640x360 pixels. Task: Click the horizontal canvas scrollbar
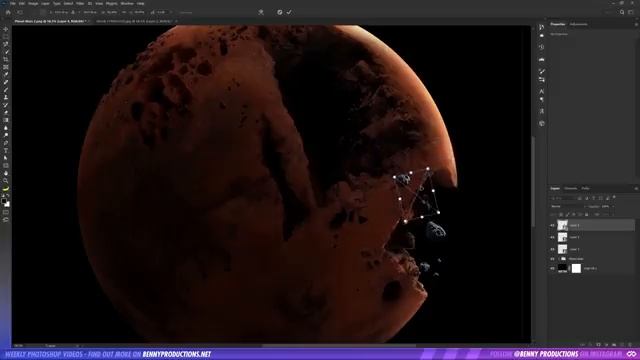339,345
